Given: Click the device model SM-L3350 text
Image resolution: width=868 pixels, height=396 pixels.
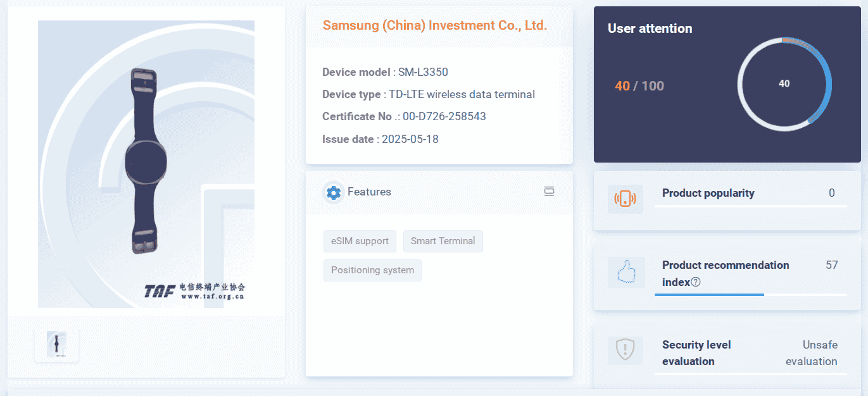Looking at the screenshot, I should (x=423, y=72).
